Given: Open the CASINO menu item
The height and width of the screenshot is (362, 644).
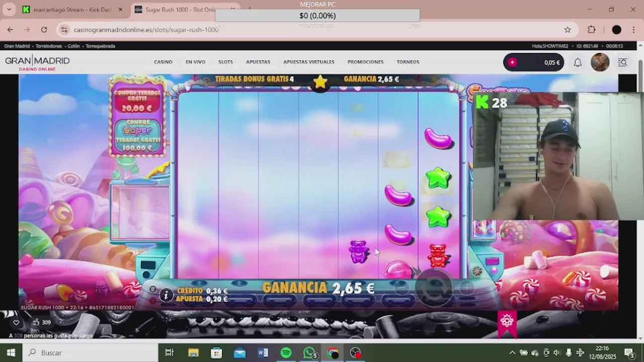Looking at the screenshot, I should (163, 62).
